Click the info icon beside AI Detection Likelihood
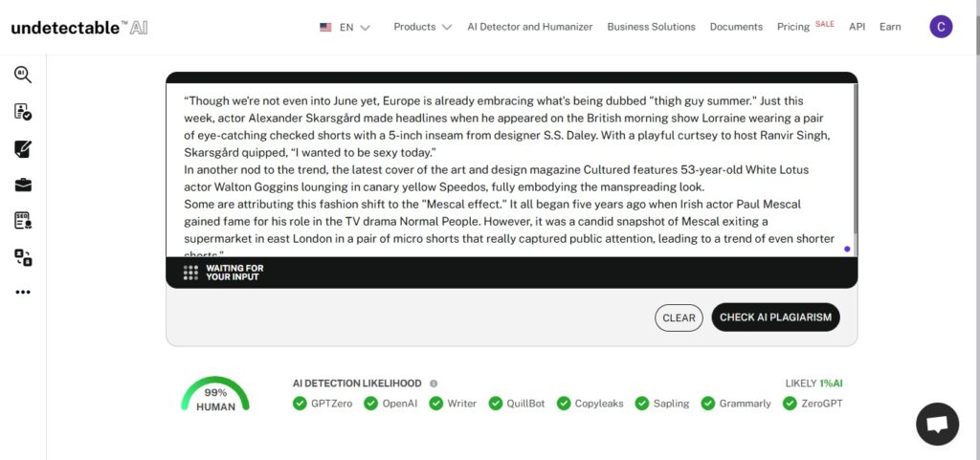This screenshot has height=460, width=980. click(x=434, y=383)
